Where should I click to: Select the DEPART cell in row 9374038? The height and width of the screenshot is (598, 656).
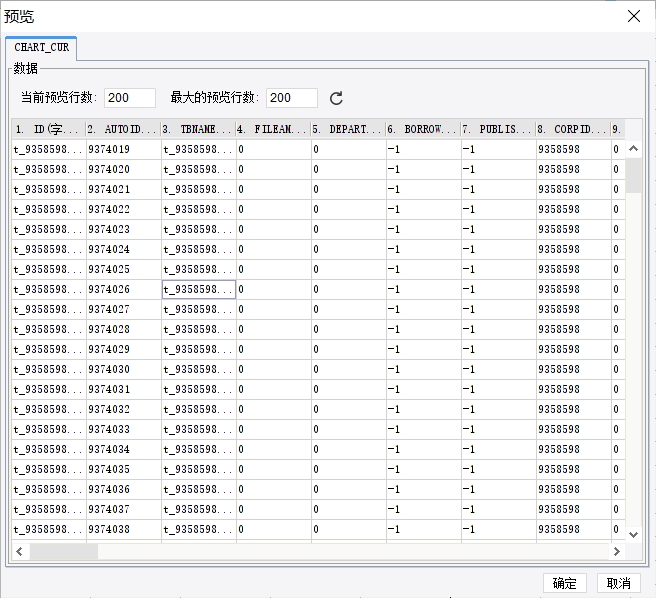click(x=349, y=529)
